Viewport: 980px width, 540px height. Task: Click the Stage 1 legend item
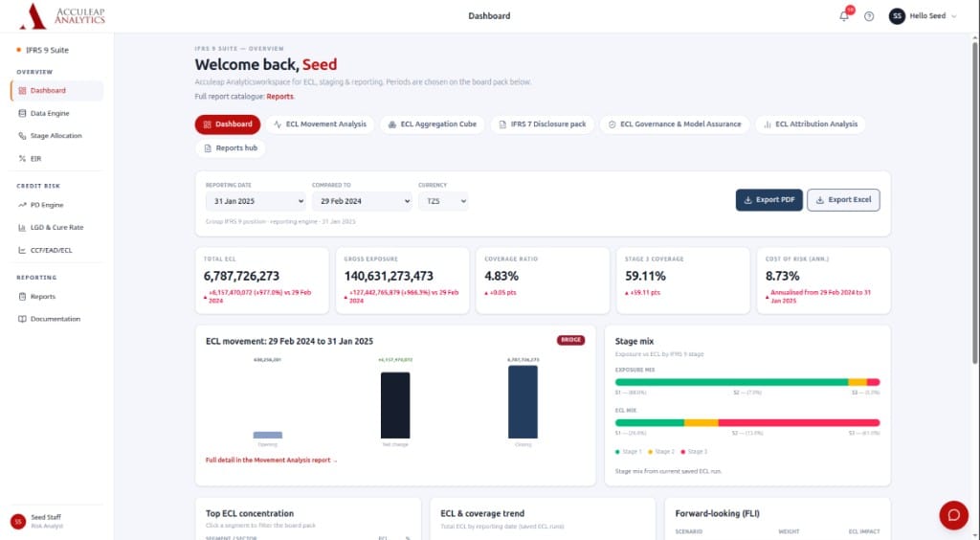(x=629, y=451)
